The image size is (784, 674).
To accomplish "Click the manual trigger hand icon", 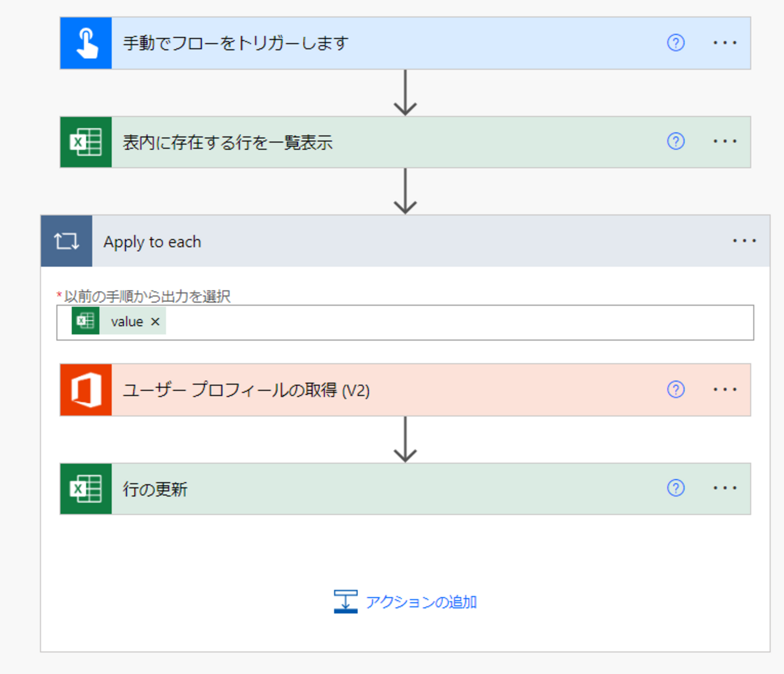I will pyautogui.click(x=86, y=43).
